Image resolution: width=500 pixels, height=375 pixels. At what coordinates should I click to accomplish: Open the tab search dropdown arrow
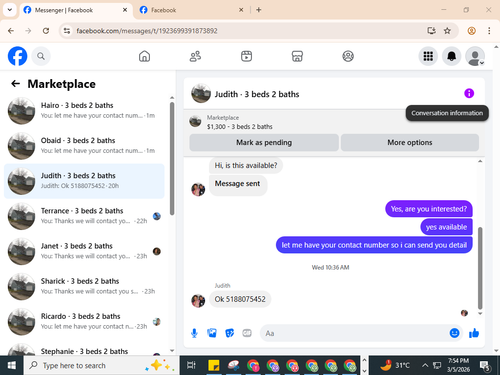(x=10, y=10)
